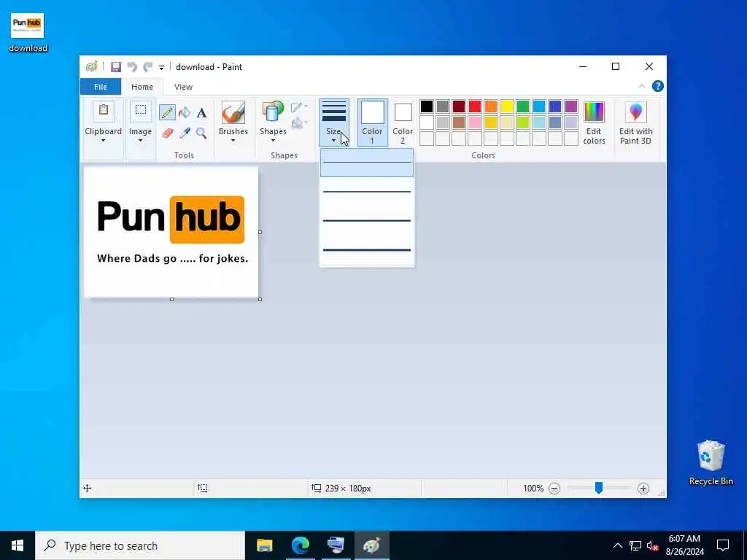Pick the purple color swatch

[x=570, y=106]
